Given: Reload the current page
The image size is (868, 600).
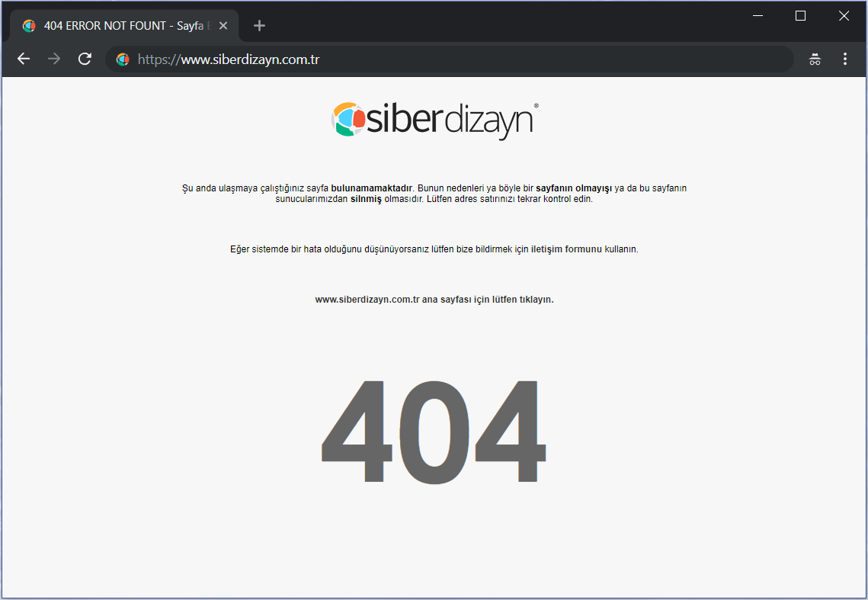Looking at the screenshot, I should (x=85, y=59).
